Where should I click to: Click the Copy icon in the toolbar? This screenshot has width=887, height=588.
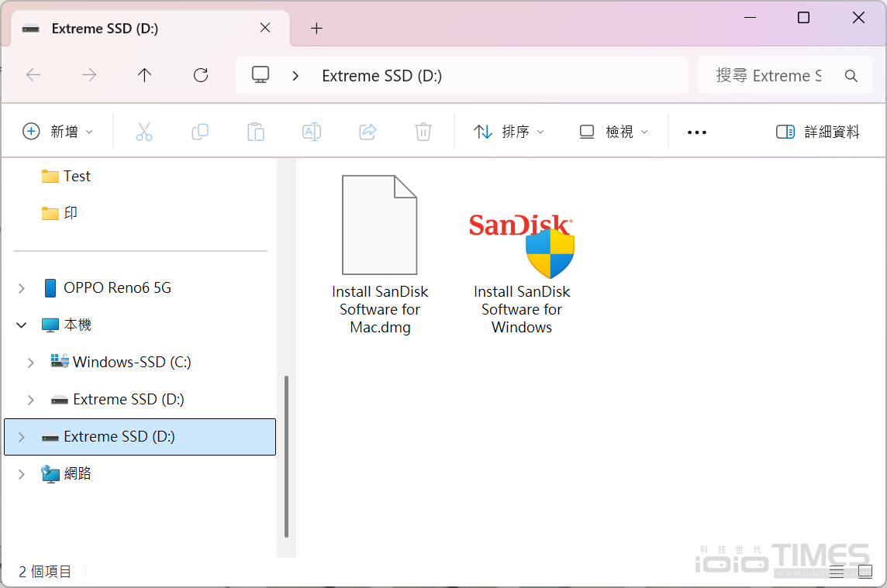coord(199,132)
